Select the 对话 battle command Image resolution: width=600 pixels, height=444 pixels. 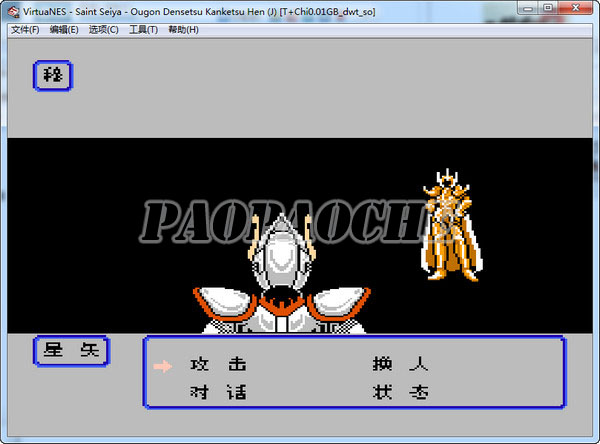pos(218,392)
